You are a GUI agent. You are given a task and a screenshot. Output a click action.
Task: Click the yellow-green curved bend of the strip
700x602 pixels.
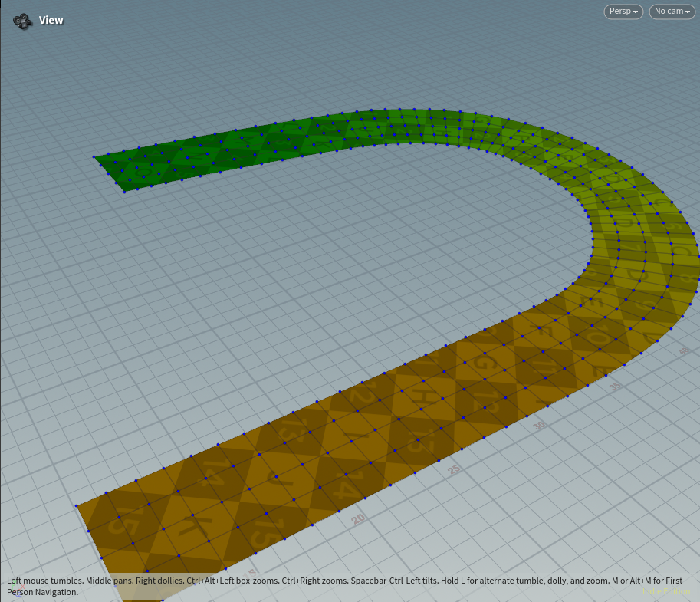tap(613, 199)
